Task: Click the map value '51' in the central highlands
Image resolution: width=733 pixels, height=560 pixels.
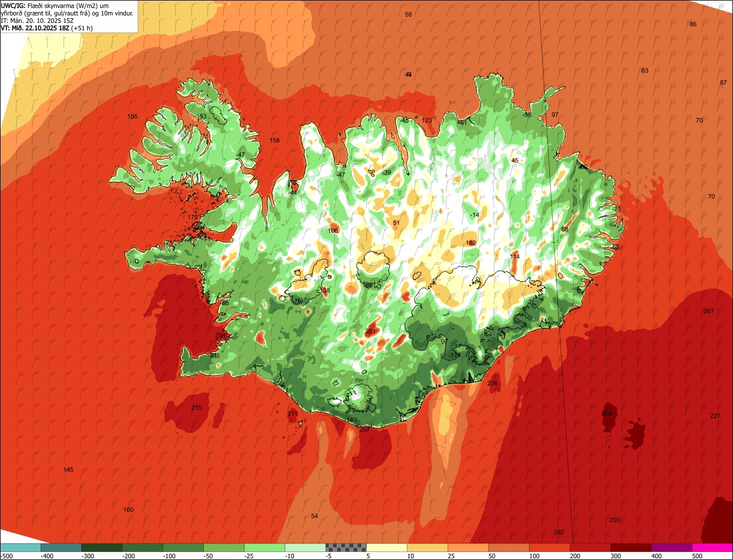Action: 396,223
